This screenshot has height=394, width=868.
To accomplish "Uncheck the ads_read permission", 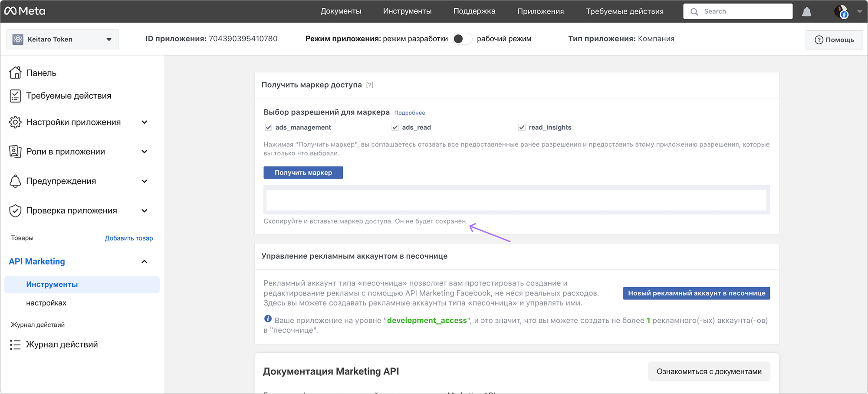I will point(395,128).
